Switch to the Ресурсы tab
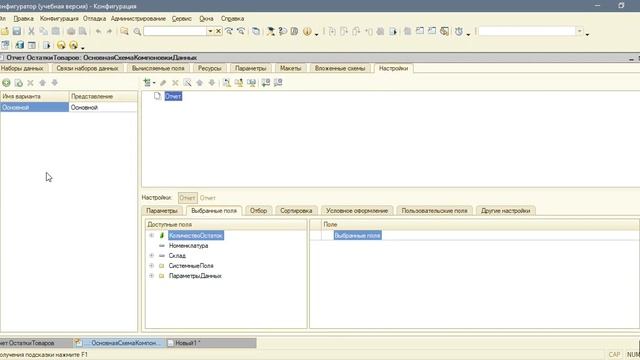This screenshot has width=640, height=360. 210,68
